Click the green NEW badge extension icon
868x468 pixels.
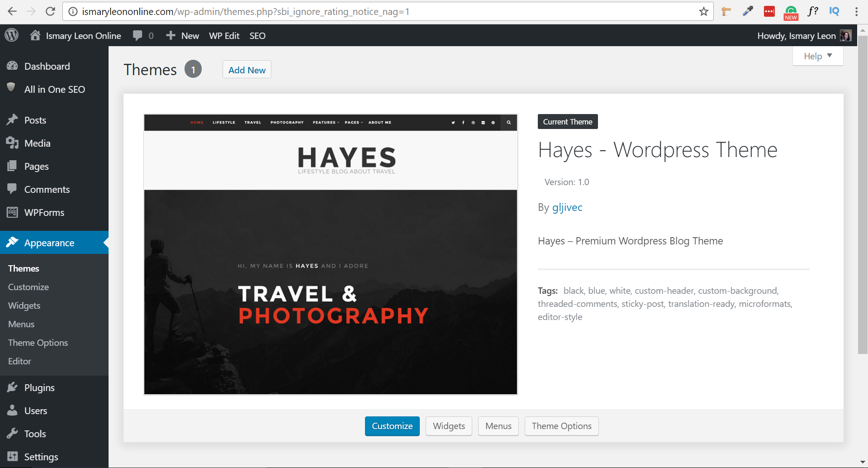(791, 13)
